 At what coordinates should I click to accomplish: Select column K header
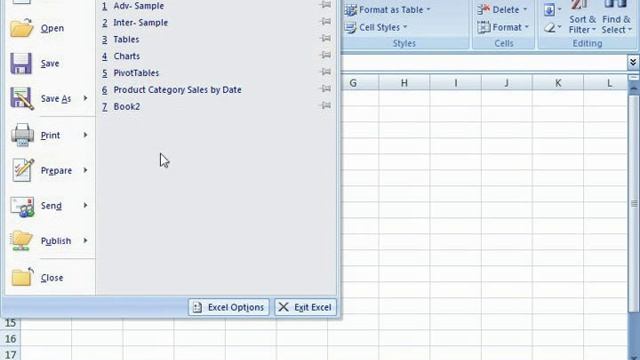tap(558, 83)
